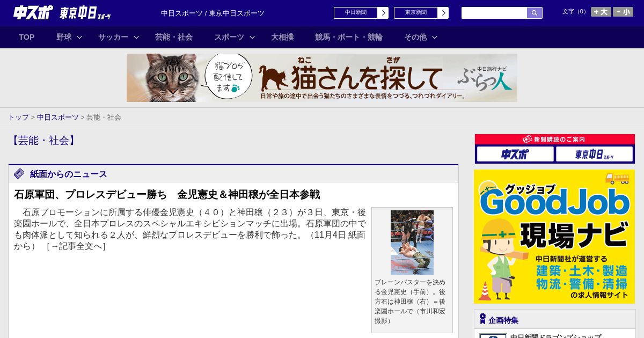
Task: Open the 東京新聞 link button
Action: coord(415,13)
